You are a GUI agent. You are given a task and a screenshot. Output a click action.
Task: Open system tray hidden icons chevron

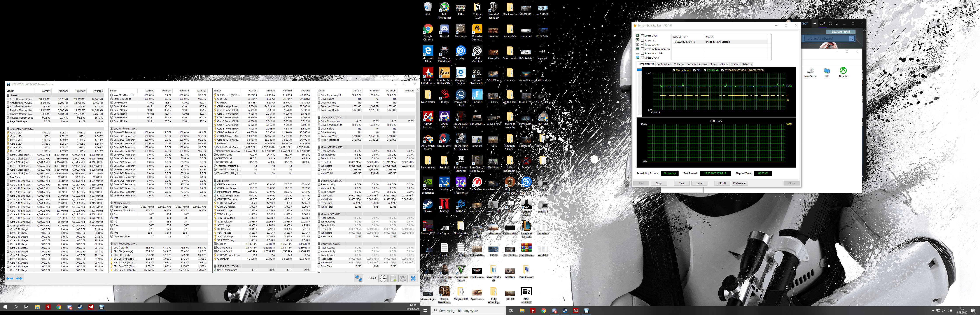pyautogui.click(x=933, y=311)
